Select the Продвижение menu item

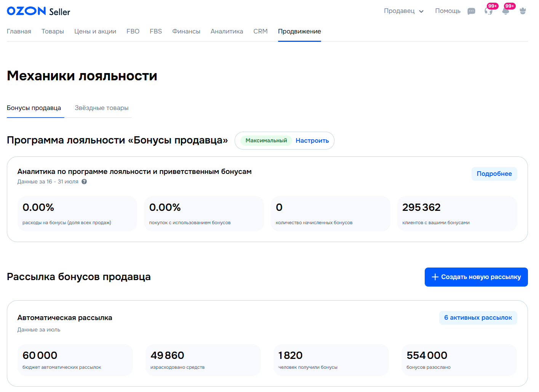299,31
